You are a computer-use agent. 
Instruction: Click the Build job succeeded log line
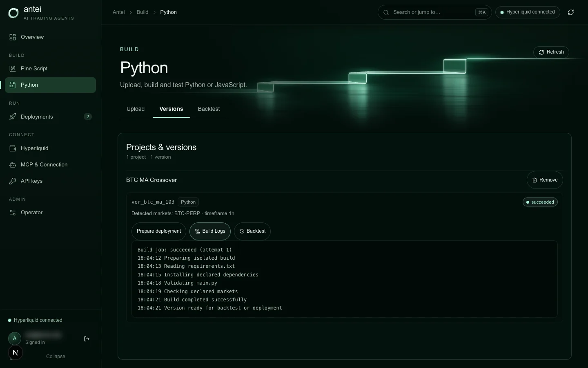click(185, 250)
